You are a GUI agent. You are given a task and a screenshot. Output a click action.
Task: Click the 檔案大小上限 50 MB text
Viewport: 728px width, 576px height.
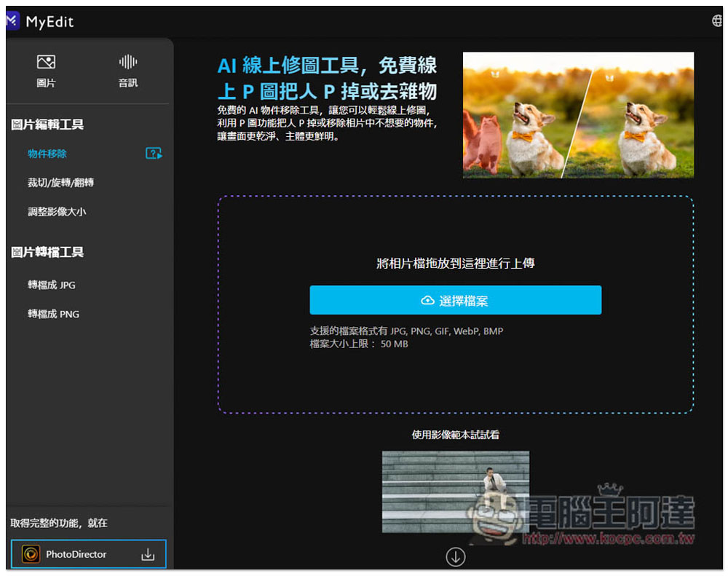pos(359,344)
